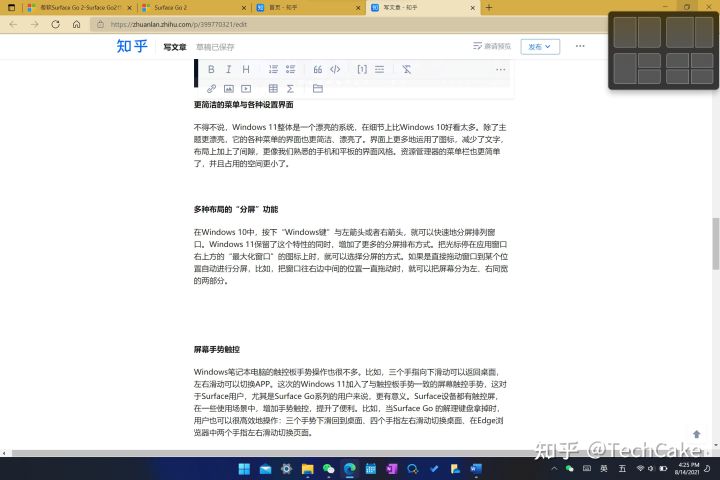
Task: Close the 首页 - 知乎 tab
Action: coord(358,8)
